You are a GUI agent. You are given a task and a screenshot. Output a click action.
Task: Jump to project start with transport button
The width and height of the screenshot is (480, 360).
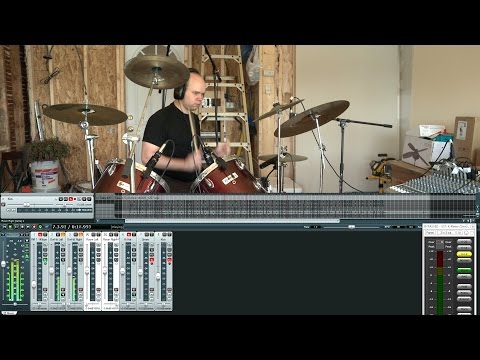click(x=4, y=227)
